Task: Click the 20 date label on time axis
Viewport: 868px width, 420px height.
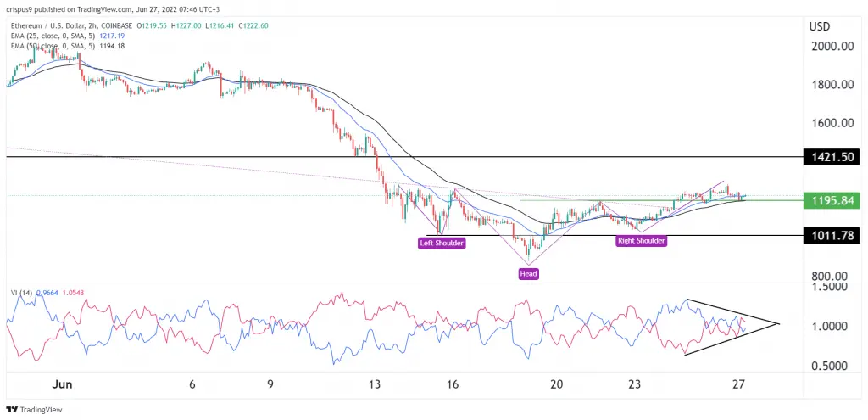Action: [x=556, y=384]
